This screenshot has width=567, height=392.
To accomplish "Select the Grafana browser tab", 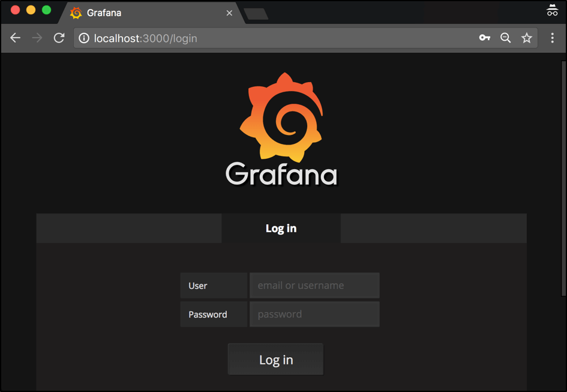I will coord(152,13).
